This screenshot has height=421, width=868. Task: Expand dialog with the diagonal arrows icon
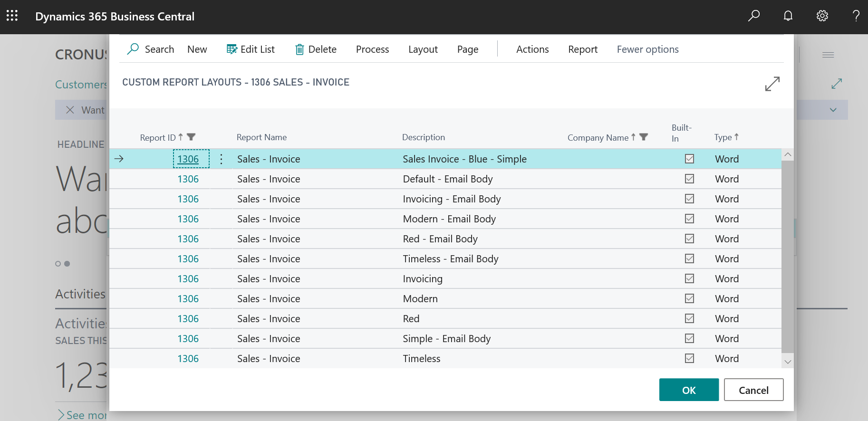(x=772, y=84)
